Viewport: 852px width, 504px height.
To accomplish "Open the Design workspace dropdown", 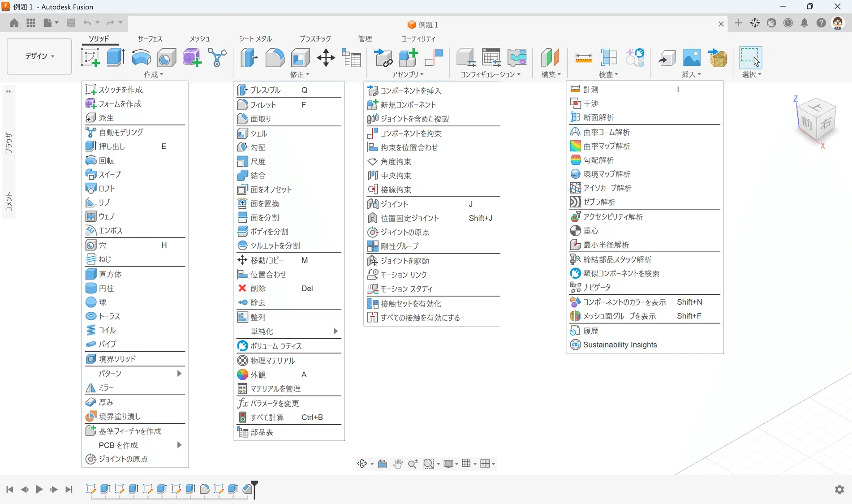I will pyautogui.click(x=39, y=56).
